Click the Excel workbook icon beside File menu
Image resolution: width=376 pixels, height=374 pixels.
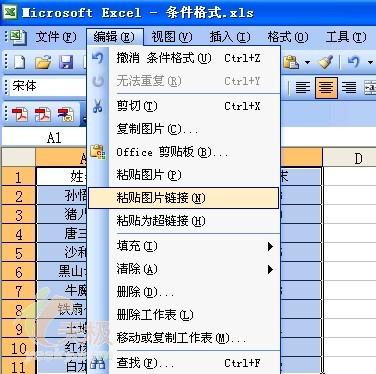click(17, 37)
